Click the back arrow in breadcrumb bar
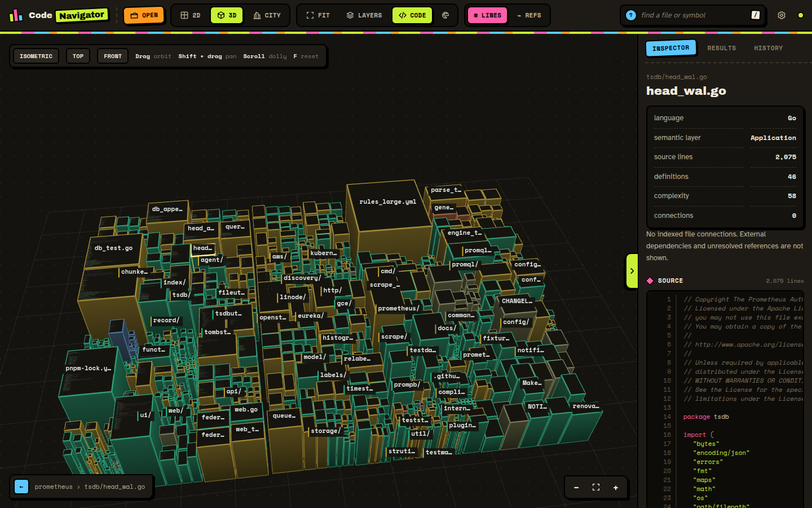 21,487
